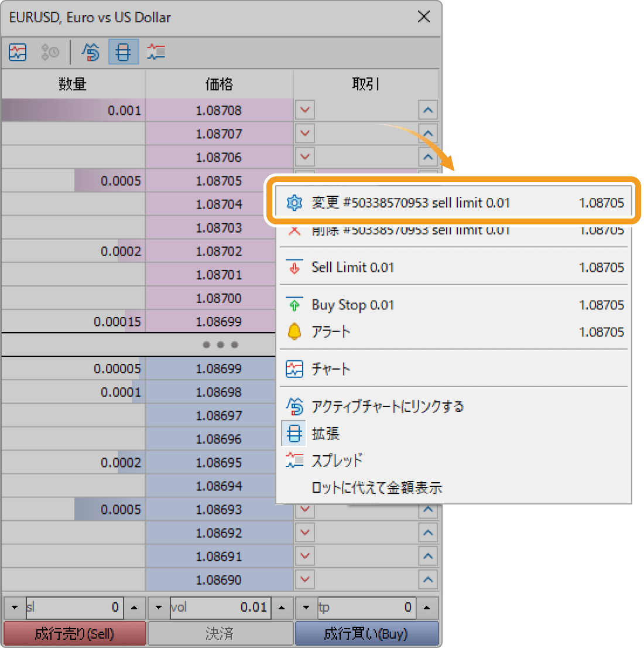The image size is (644, 648).
Task: Click buy up-arrow at price 1.08707
Action: (x=428, y=134)
